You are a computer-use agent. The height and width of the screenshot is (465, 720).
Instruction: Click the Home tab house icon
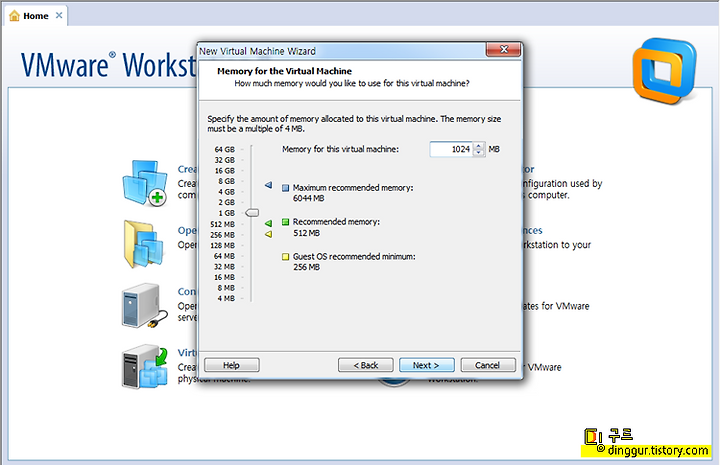pyautogui.click(x=14, y=16)
